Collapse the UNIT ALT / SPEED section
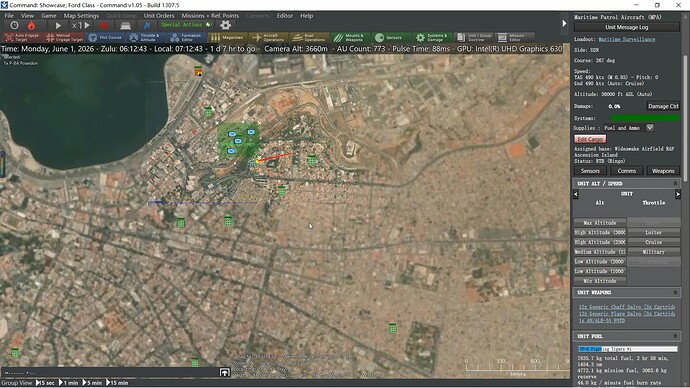Viewport: 690px width, 388px height. (675, 183)
